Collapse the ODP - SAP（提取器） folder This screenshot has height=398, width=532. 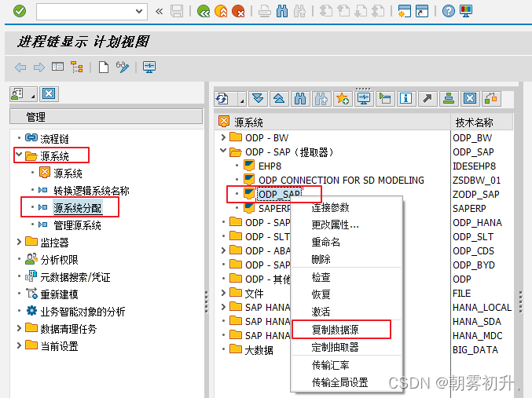223,151
